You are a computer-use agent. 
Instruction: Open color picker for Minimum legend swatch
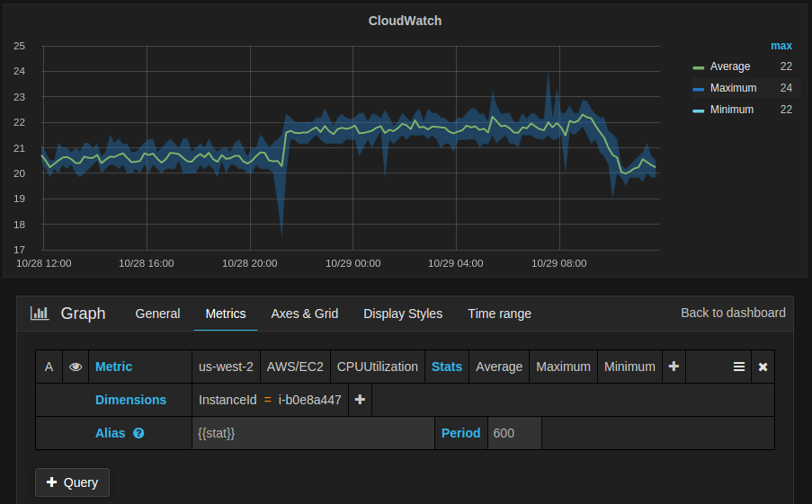coord(698,111)
